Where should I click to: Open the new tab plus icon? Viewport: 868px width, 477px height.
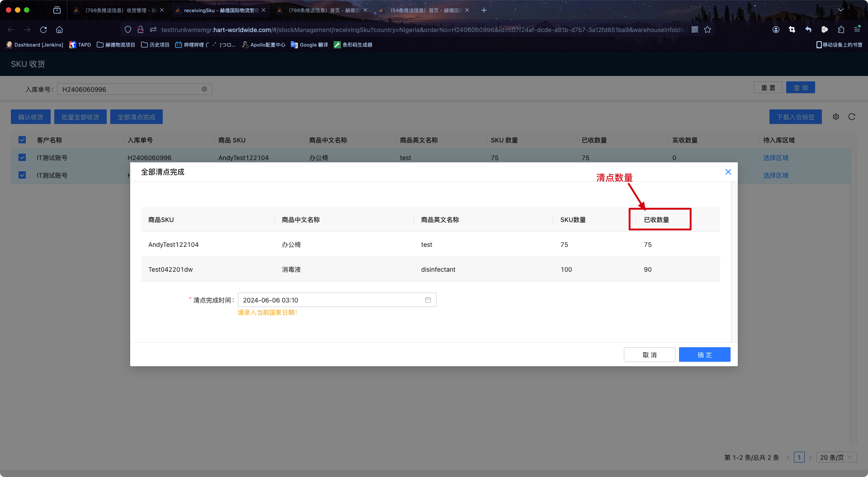(484, 10)
